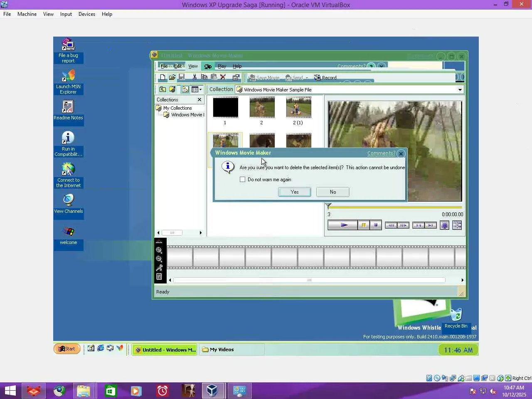Viewport: 532px width, 399px height.
Task: Click the Zoom In timeline icon
Action: pyautogui.click(x=159, y=250)
